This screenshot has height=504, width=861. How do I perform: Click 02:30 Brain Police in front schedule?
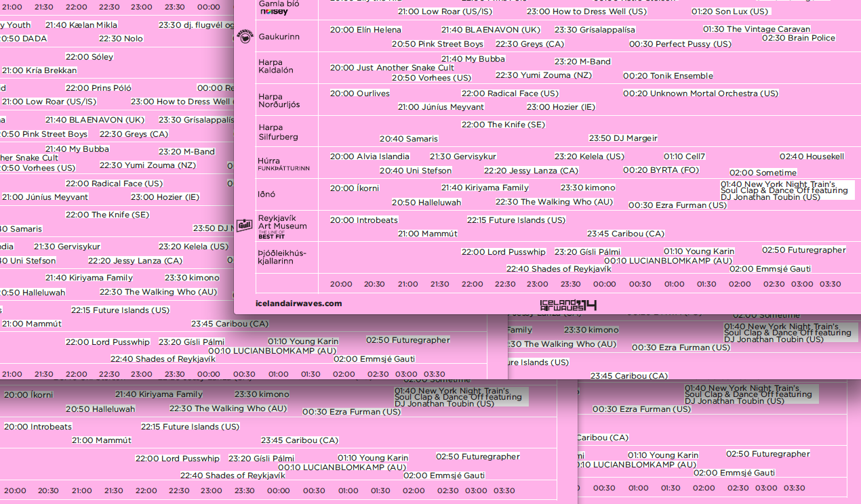click(799, 38)
